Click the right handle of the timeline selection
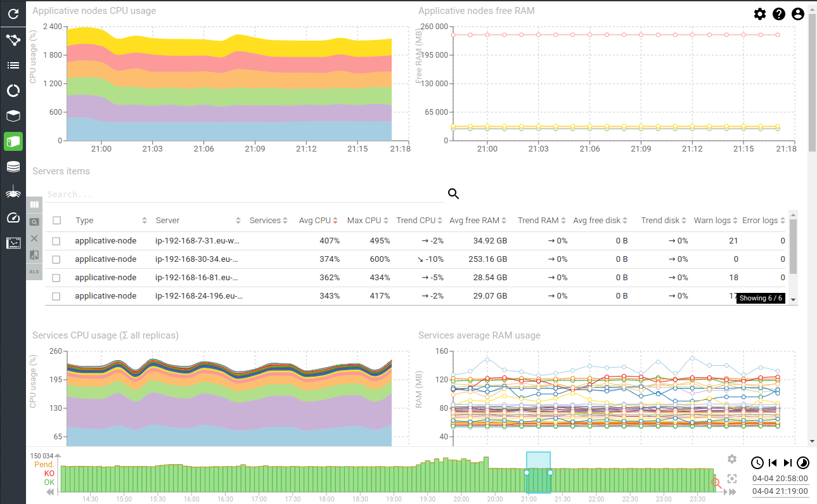 (x=550, y=472)
